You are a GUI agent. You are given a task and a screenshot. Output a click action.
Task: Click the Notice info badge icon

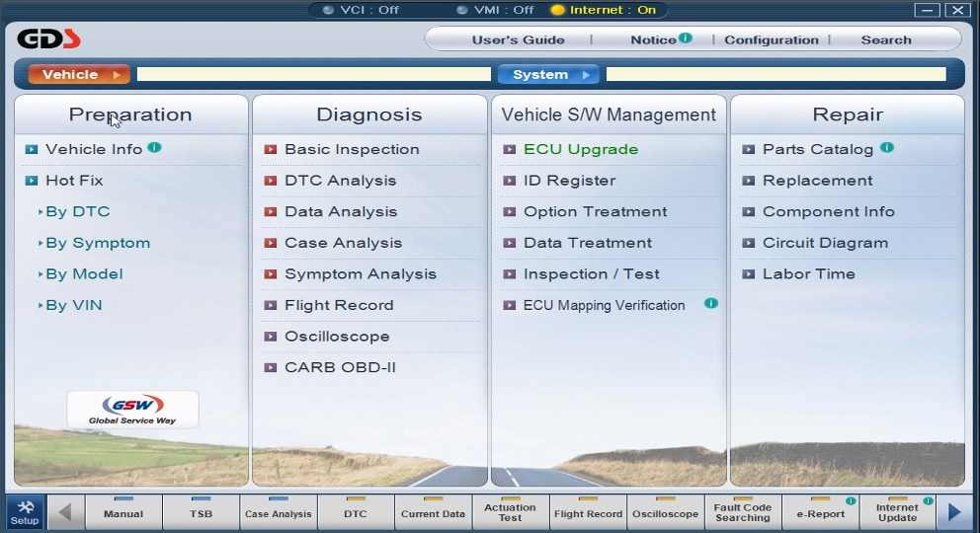coord(686,38)
